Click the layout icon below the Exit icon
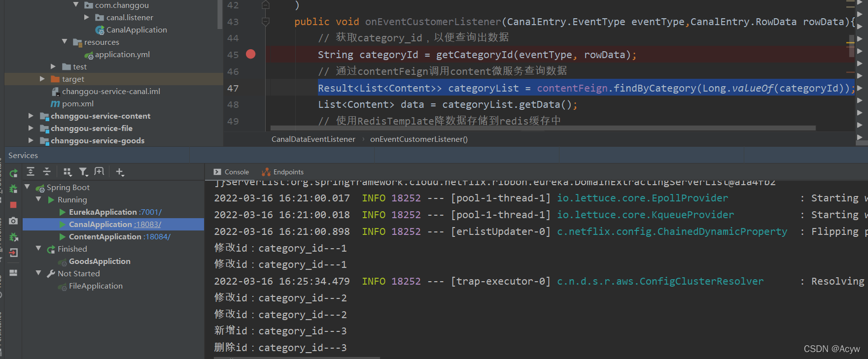 [13, 272]
